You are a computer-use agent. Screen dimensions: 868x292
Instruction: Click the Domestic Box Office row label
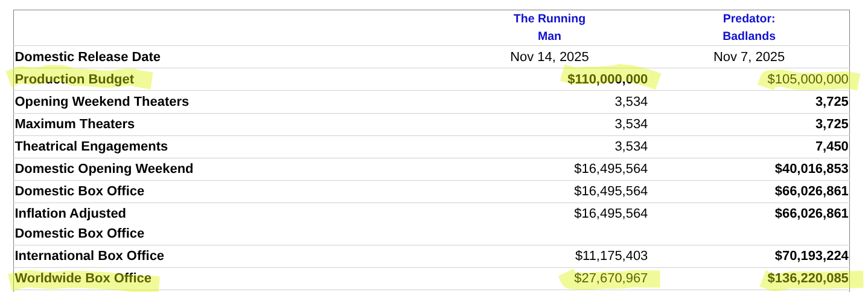point(79,191)
